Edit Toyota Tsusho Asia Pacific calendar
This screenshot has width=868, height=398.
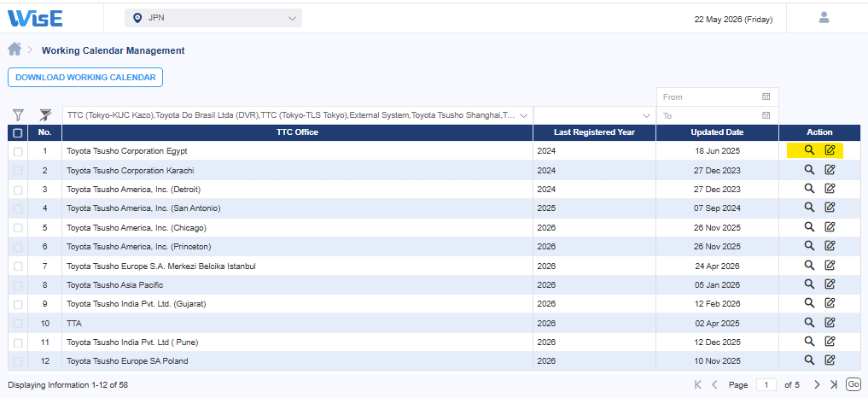830,284
